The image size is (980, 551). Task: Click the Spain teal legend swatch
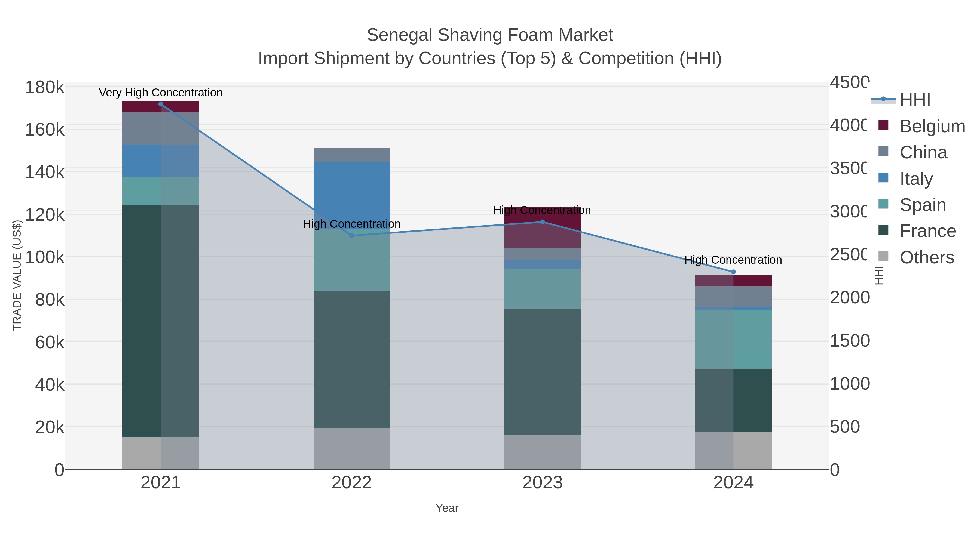tap(883, 204)
